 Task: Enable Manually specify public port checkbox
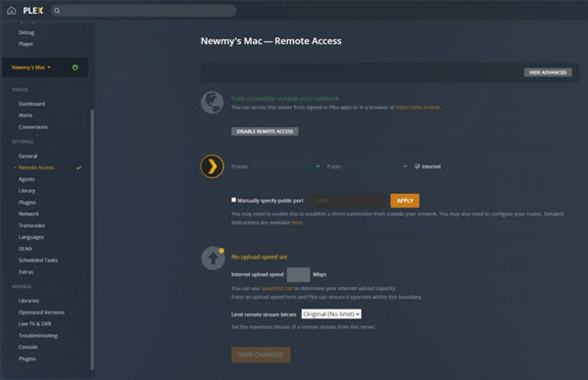click(x=233, y=200)
